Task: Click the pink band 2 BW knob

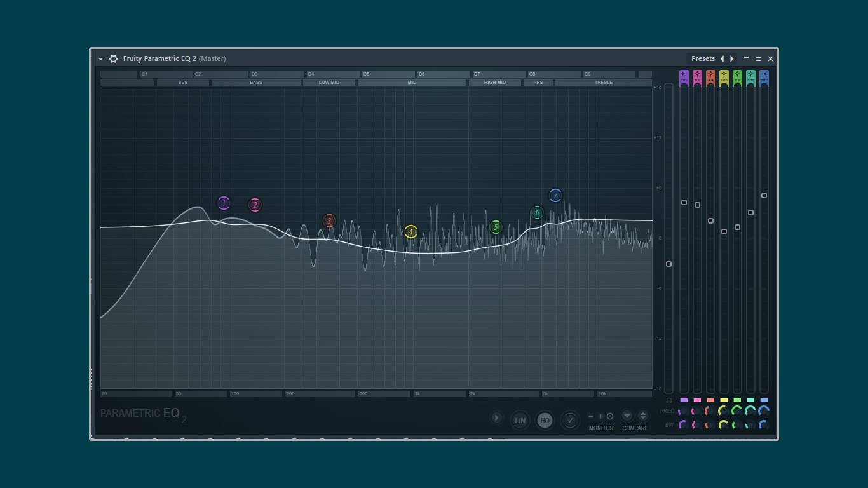Action: (697, 425)
